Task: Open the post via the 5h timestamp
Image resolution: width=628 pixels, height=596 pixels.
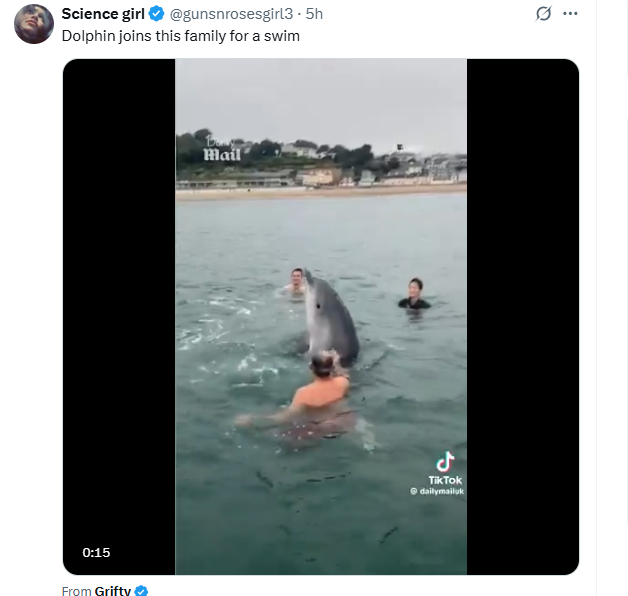Action: 314,14
